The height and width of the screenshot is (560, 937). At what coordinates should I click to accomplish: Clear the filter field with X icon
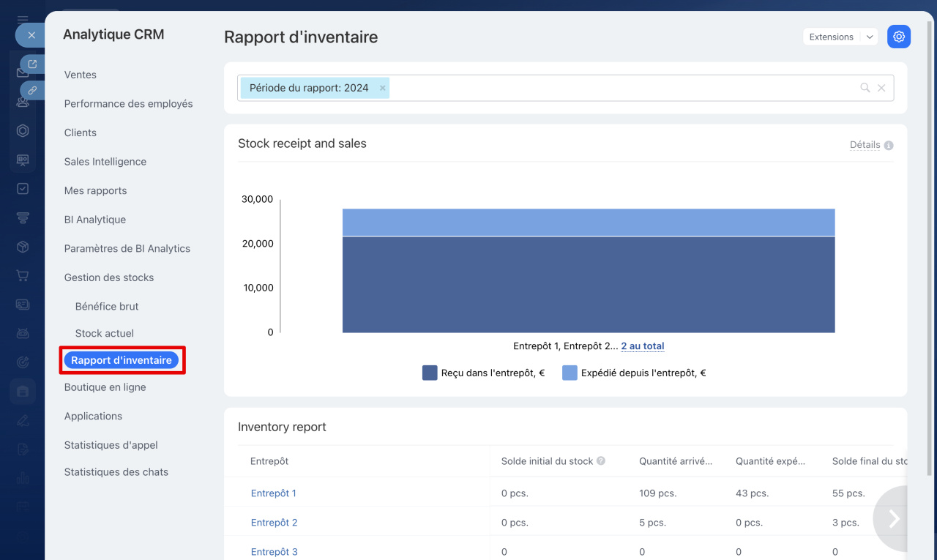point(881,88)
